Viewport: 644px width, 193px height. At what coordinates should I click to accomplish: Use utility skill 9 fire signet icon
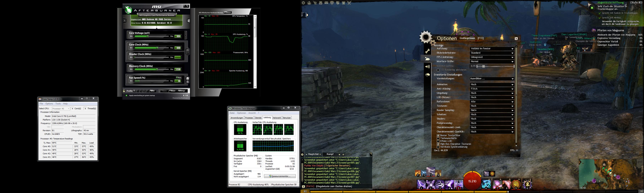click(x=516, y=184)
